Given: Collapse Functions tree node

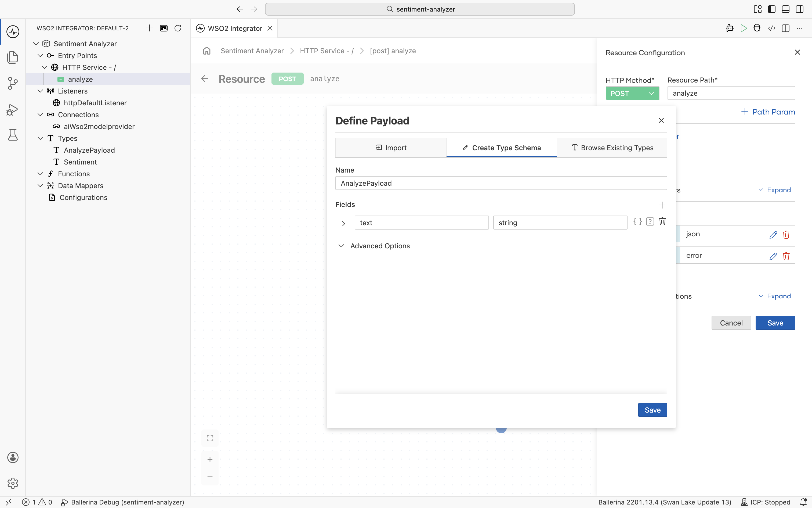Looking at the screenshot, I should point(40,174).
